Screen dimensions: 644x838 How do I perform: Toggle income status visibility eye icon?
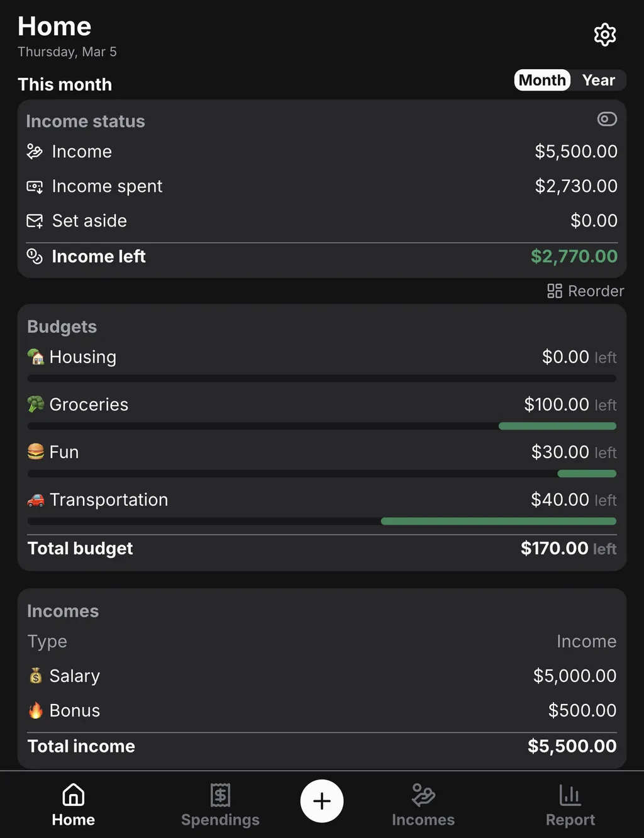(x=606, y=119)
